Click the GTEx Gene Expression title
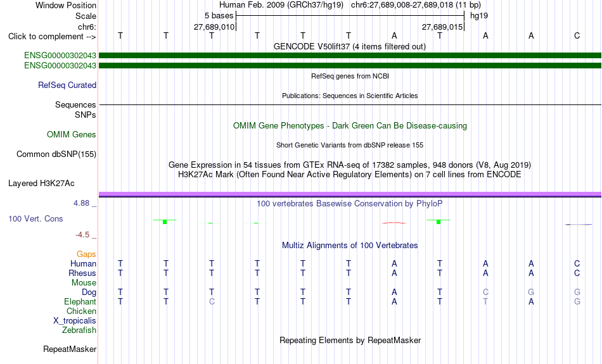The height and width of the screenshot is (364, 602). point(350,165)
